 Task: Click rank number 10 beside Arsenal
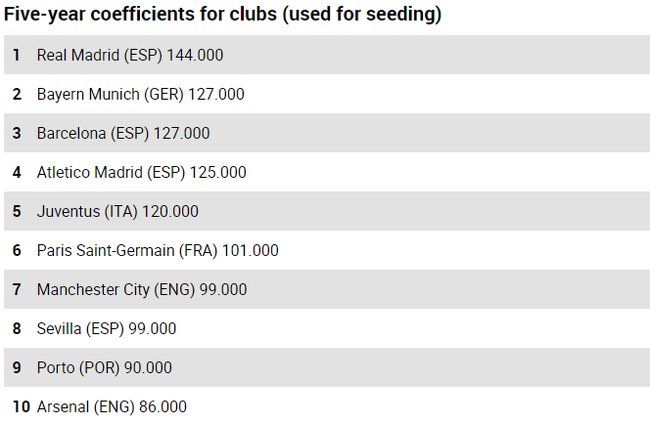(20, 407)
